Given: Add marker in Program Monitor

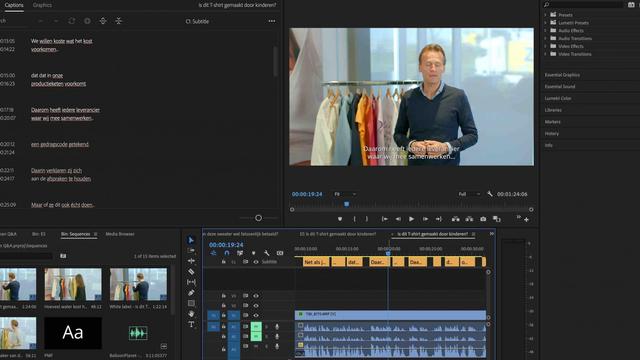Looking at the screenshot, I should 340,219.
